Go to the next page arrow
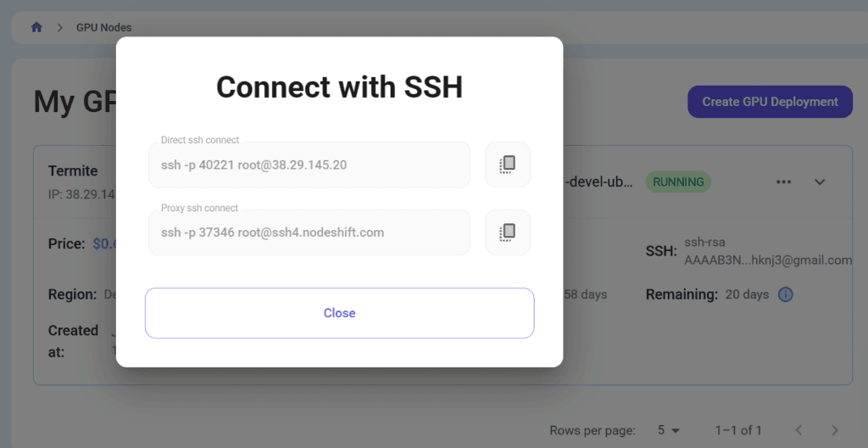 (835, 430)
